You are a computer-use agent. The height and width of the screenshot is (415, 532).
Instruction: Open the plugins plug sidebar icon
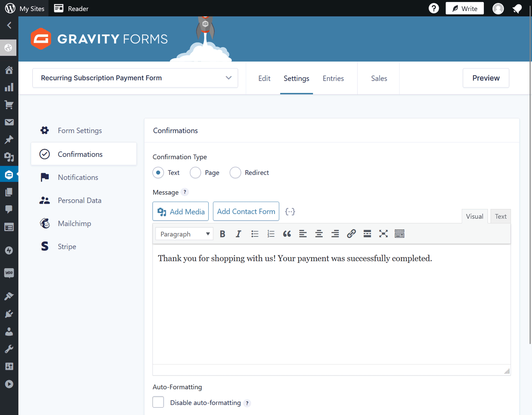[x=9, y=314]
